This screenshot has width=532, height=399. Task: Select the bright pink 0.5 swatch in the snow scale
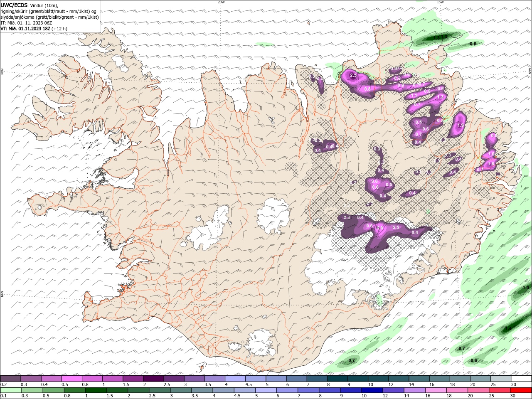click(x=72, y=379)
